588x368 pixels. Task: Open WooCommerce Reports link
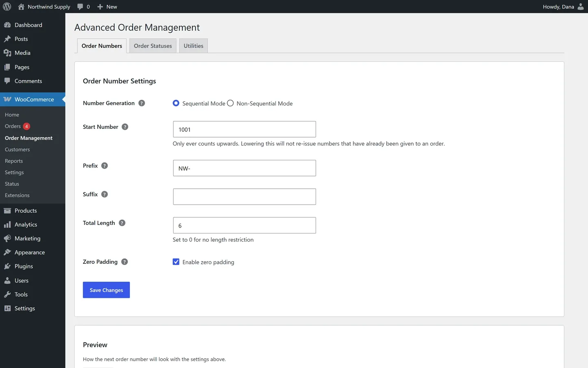tap(14, 161)
